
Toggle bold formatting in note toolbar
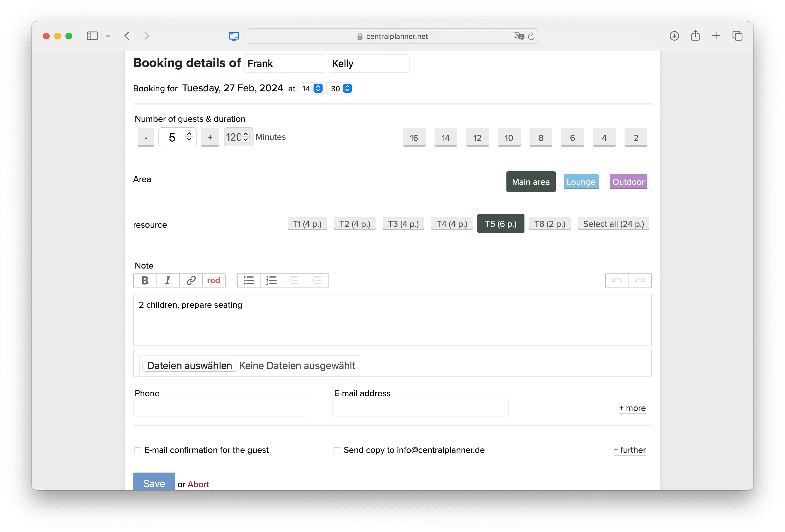pyautogui.click(x=145, y=281)
